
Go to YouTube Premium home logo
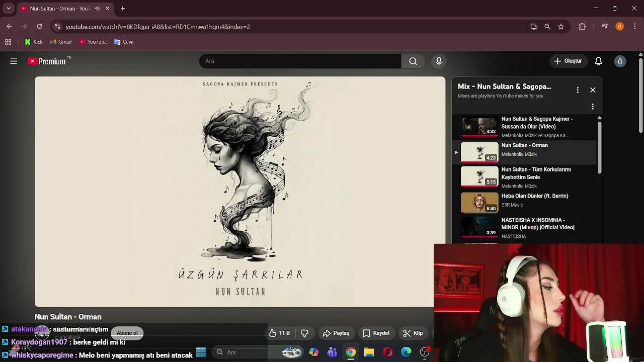(x=47, y=61)
